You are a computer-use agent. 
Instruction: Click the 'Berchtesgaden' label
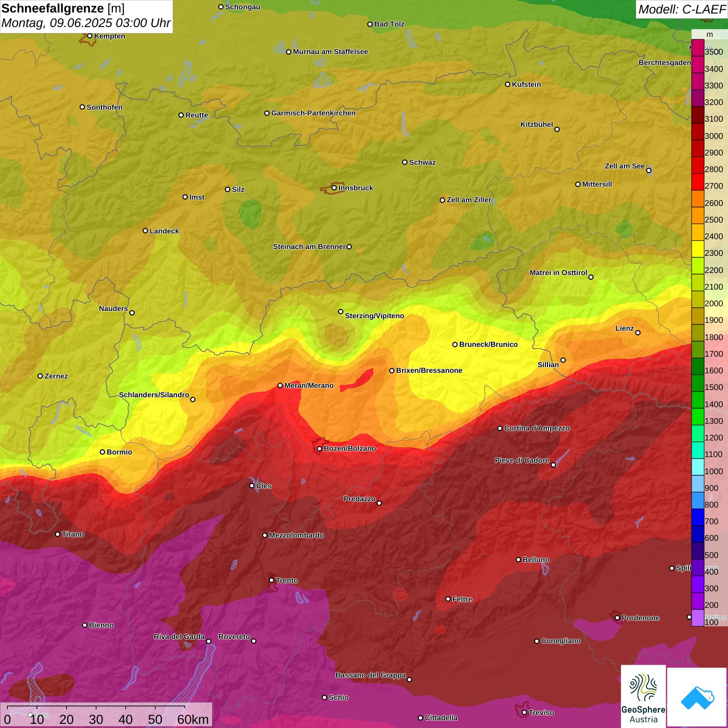tap(665, 62)
